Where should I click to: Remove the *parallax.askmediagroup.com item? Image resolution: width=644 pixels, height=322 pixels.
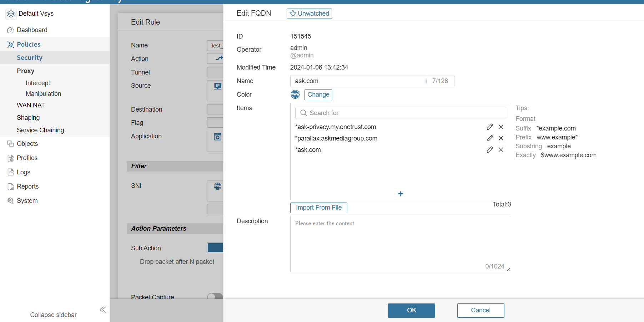tap(501, 138)
